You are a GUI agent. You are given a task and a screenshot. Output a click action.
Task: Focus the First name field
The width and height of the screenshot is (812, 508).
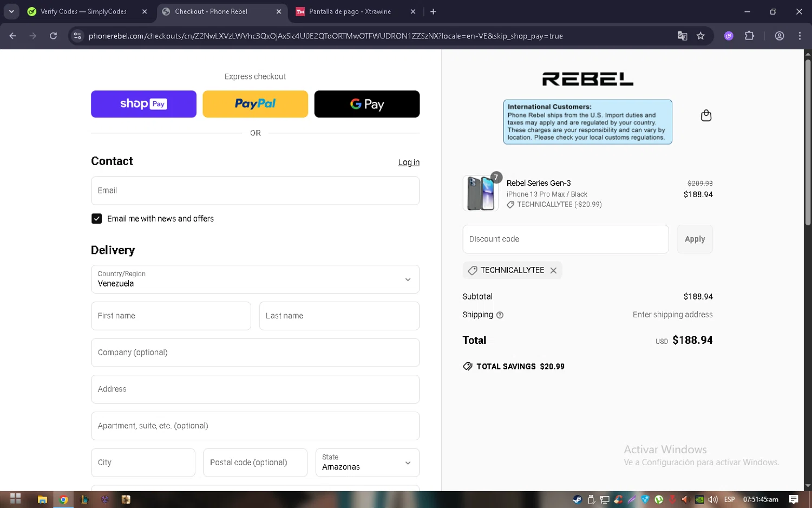pos(171,316)
